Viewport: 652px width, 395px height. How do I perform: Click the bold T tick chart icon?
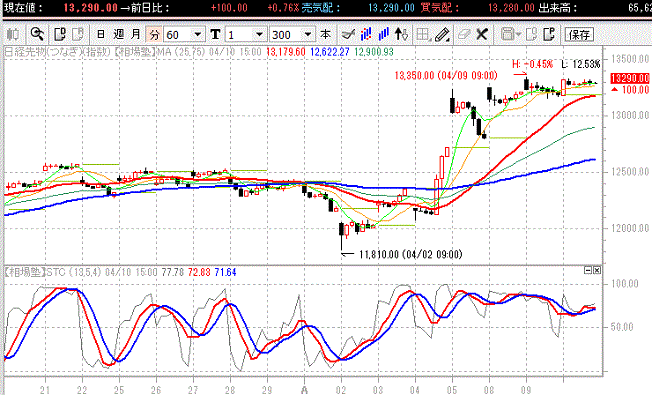click(215, 35)
